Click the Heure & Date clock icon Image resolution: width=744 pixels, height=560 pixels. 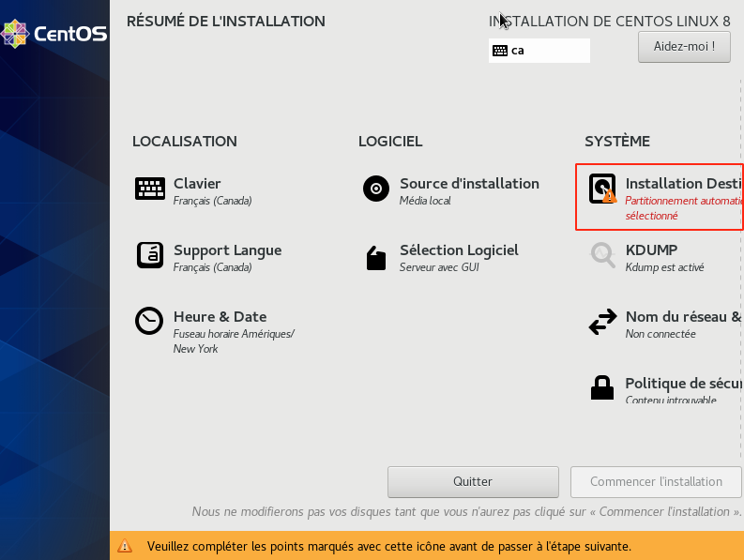[x=149, y=321]
